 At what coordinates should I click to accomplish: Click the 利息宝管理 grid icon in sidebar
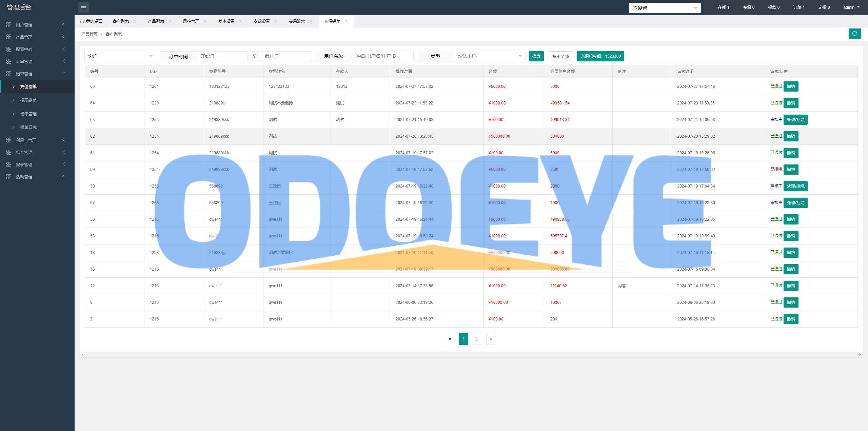[x=9, y=140]
